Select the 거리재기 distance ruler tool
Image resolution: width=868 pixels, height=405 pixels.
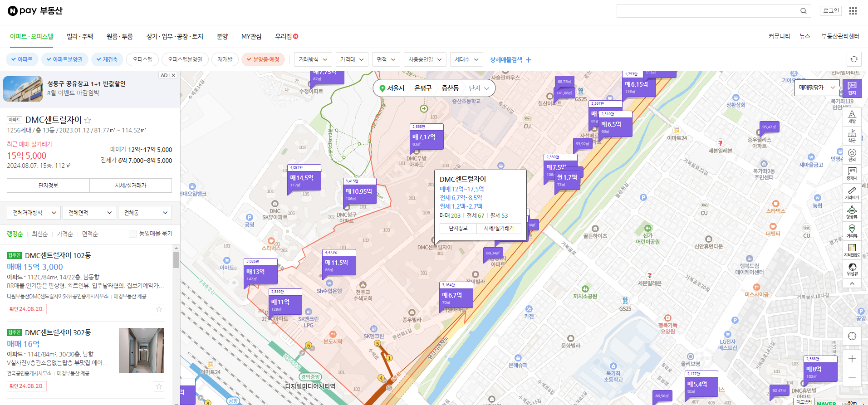click(x=852, y=193)
